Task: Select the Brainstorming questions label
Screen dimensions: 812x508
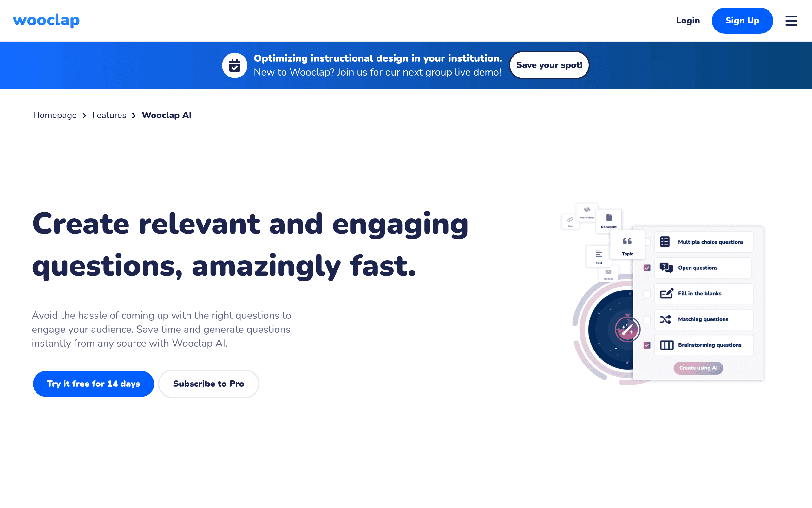Action: coord(710,345)
